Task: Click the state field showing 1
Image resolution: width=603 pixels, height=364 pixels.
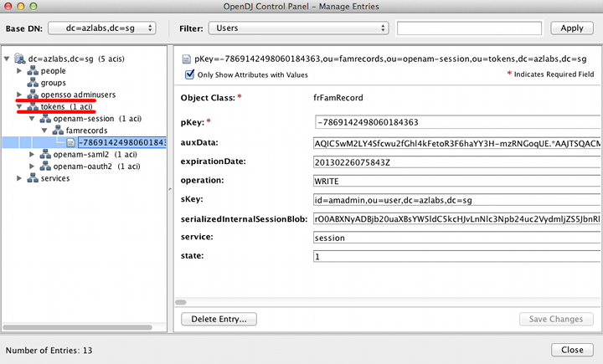Action: pos(457,256)
